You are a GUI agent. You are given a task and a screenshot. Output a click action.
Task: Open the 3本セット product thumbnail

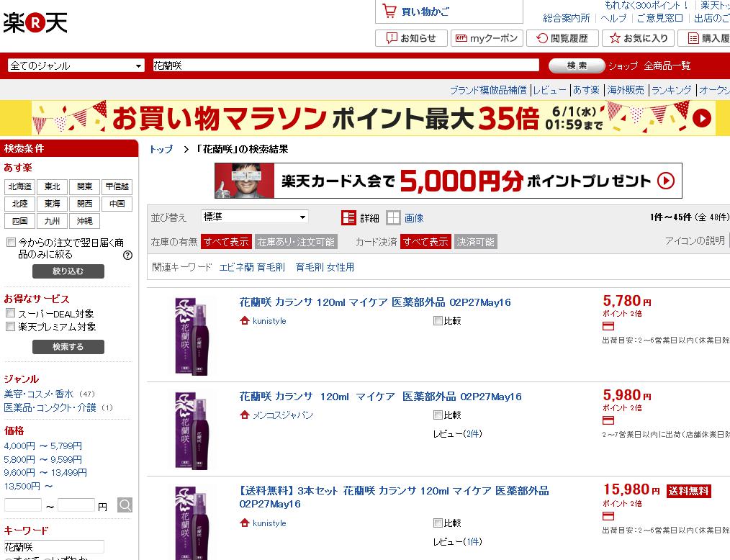[x=190, y=523]
